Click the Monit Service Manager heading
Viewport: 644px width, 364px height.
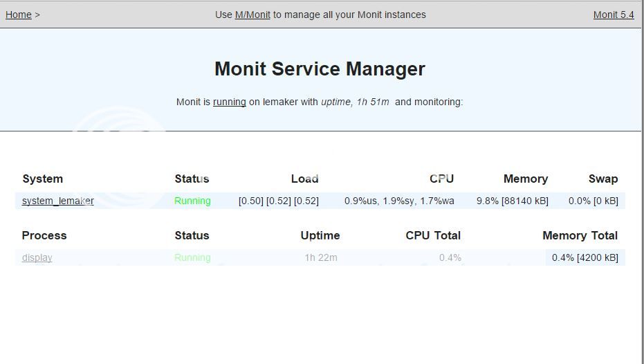point(320,69)
